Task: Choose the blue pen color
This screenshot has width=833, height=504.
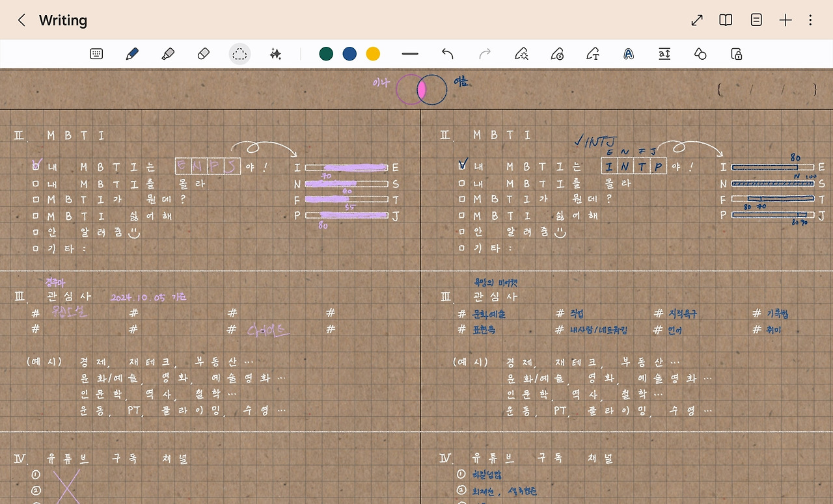Action: [x=349, y=54]
